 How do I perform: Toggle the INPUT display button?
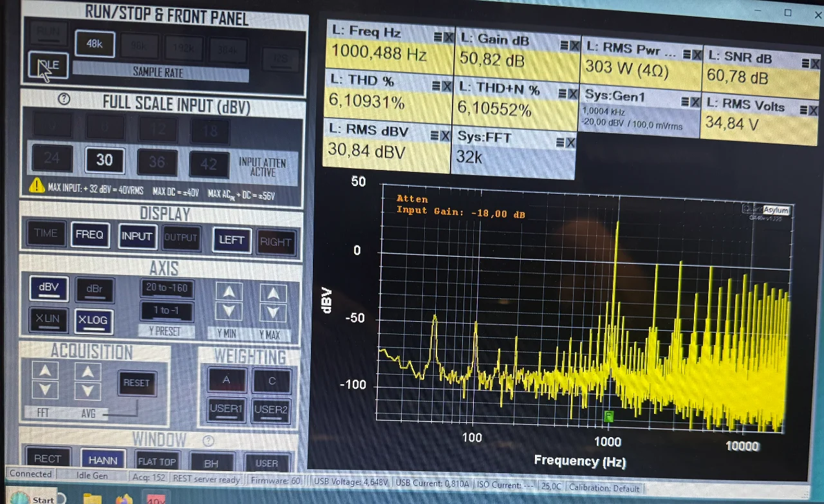[x=137, y=236]
